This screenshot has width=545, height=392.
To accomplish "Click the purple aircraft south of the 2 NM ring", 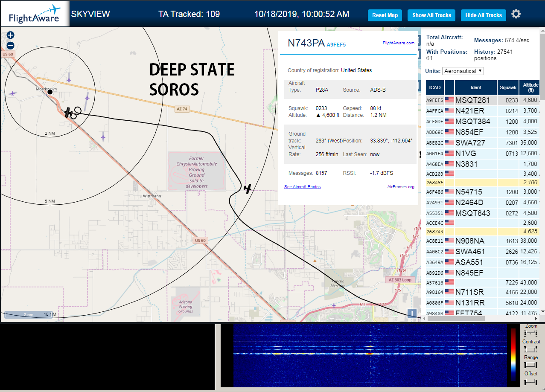I will point(103,137).
